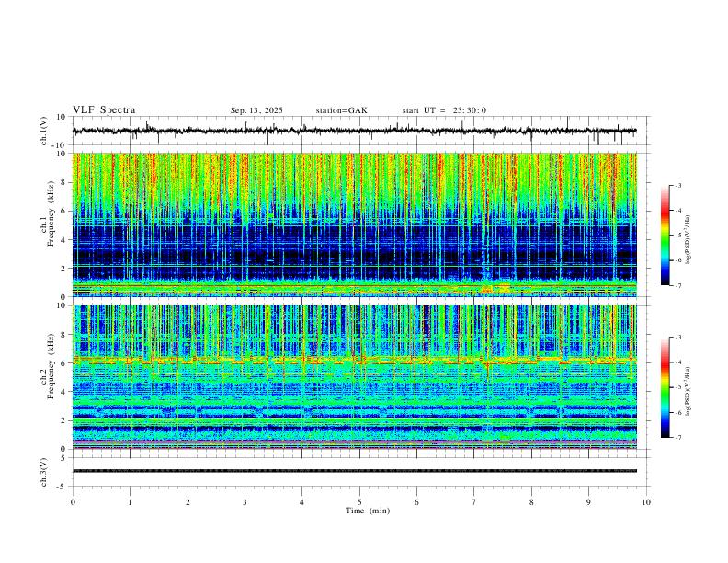728x563 pixels.
Task: Click the "ch.1(V)" waveform axis label
Action: [x=44, y=131]
